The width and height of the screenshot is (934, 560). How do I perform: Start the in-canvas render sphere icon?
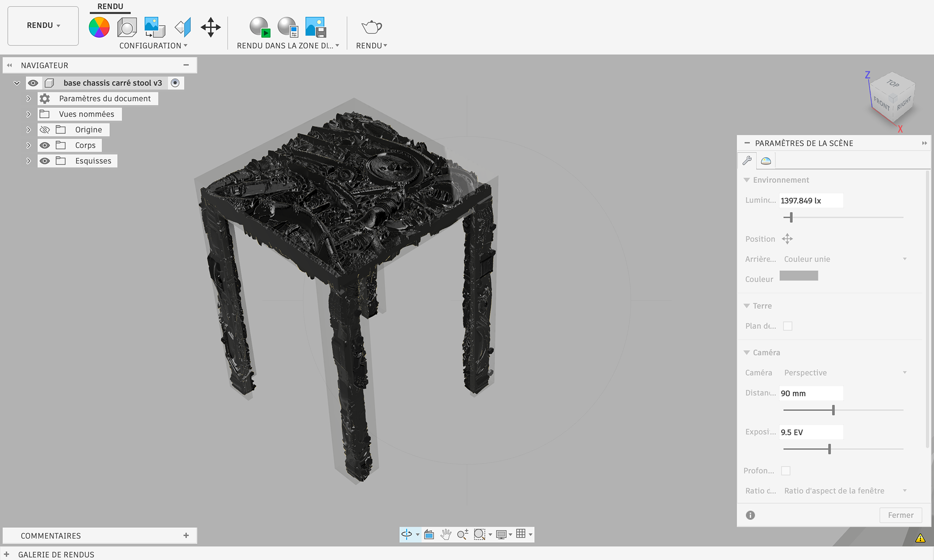[x=260, y=27]
